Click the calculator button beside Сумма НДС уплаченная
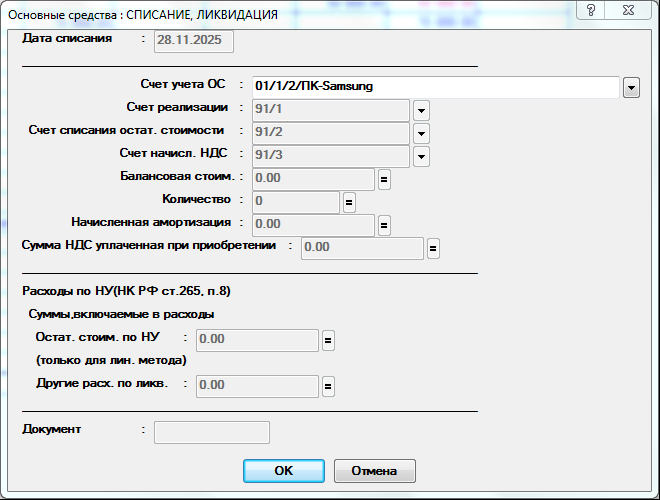Screen dimensions: 660x500 [x=433, y=248]
